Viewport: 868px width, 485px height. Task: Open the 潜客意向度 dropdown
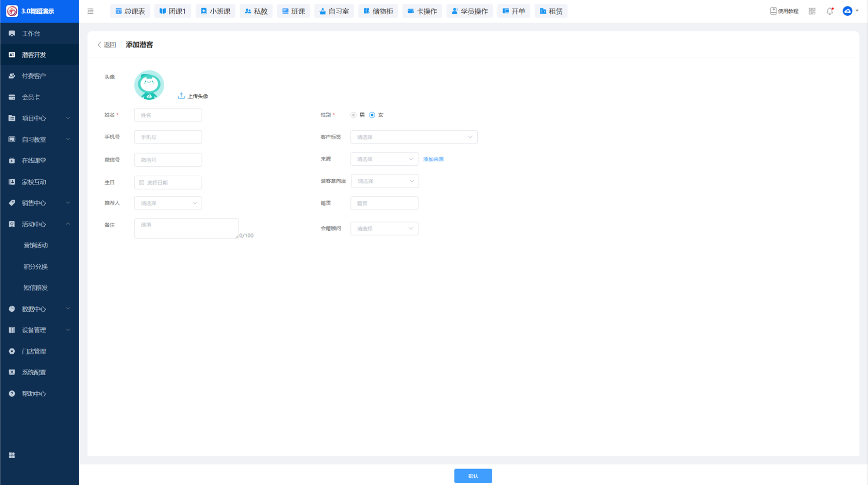tap(385, 181)
